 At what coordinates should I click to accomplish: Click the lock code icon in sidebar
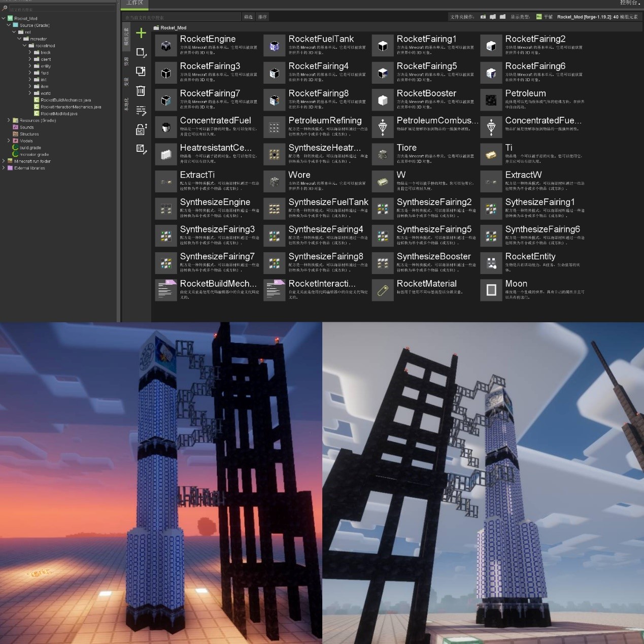click(x=141, y=129)
